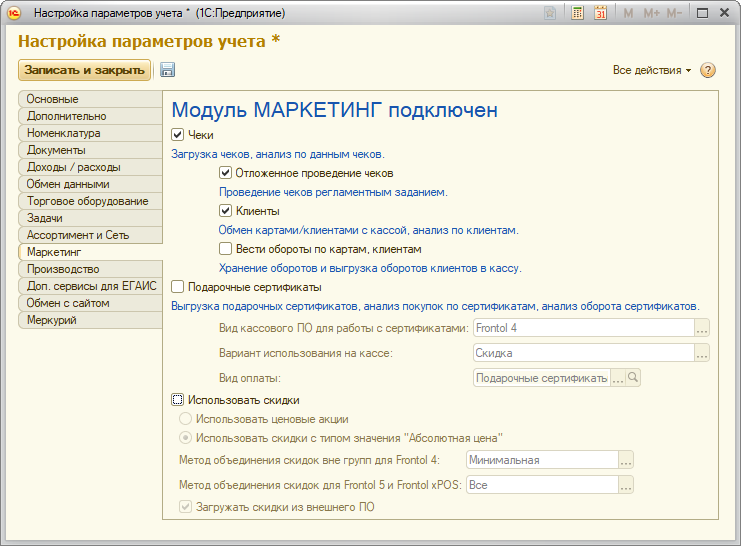Open selection button for Вид кассового ПО field

point(702,328)
